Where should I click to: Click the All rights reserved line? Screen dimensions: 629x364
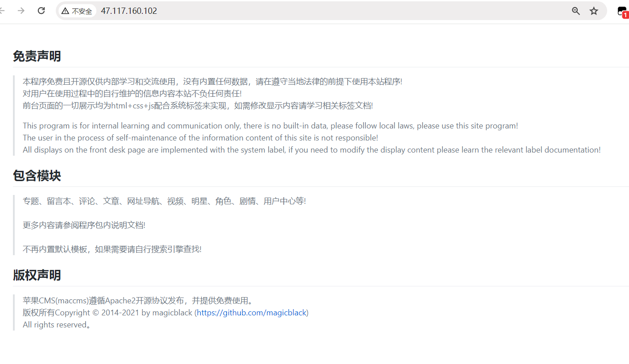56,324
